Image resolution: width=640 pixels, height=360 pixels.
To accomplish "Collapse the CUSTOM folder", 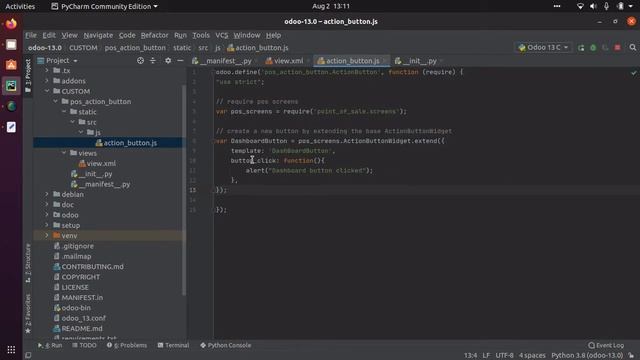I will [47, 91].
